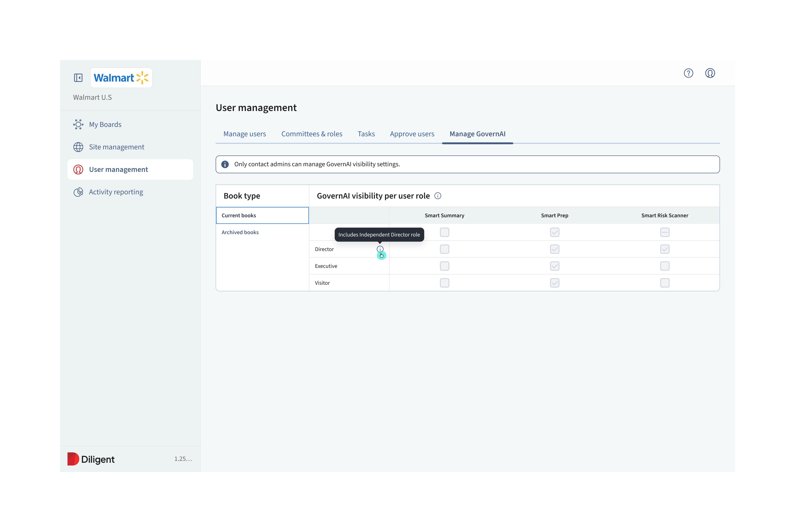795x532 pixels.
Task: Open the help question mark icon
Action: pos(688,73)
